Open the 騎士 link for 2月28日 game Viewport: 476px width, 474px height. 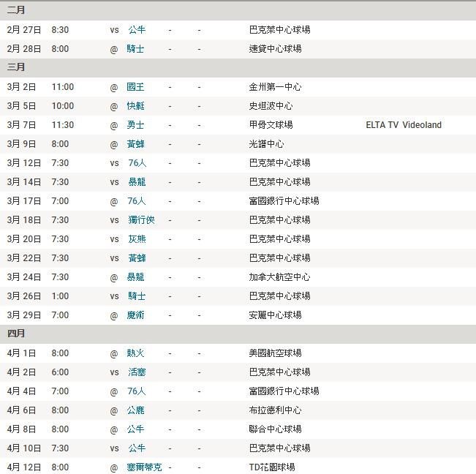click(136, 49)
